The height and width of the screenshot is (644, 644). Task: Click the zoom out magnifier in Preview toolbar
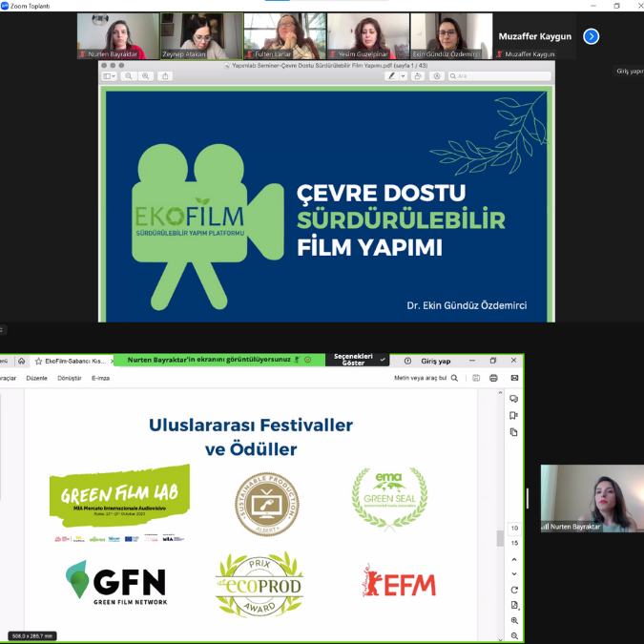pyautogui.click(x=129, y=76)
